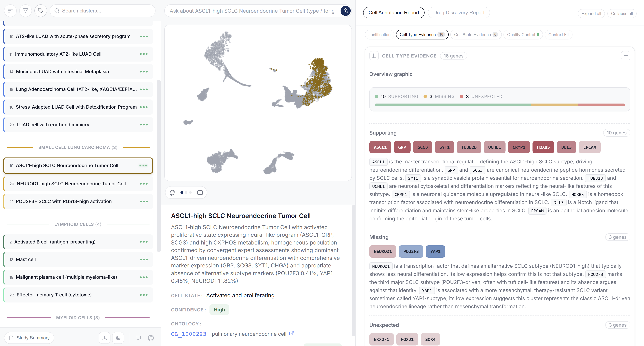Click the Expand all button
Screen dimensions: 644x346
point(591,13)
